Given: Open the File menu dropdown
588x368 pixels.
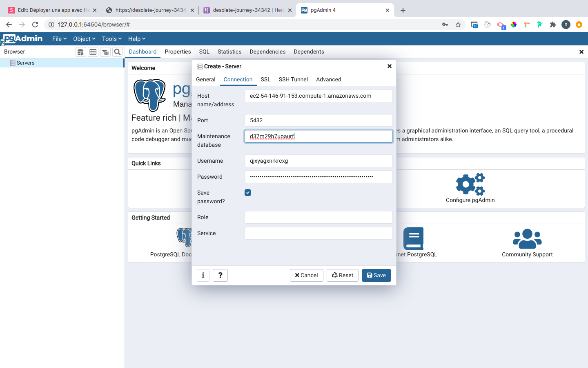Looking at the screenshot, I should point(59,39).
